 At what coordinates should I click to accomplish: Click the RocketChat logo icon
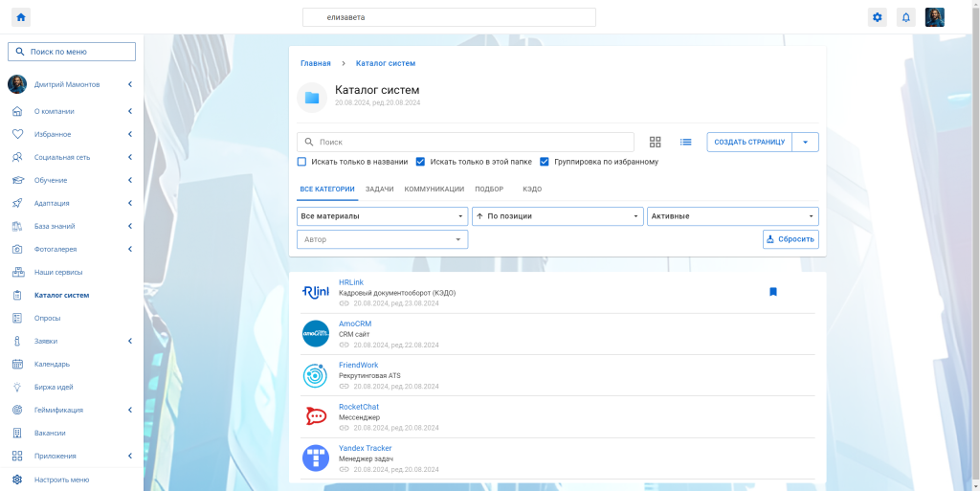point(315,416)
